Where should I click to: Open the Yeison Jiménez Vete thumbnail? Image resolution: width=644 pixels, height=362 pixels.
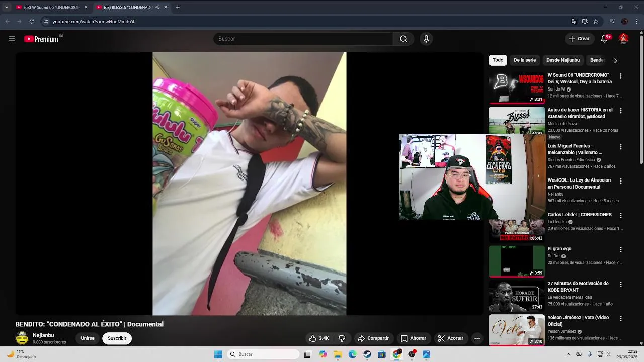(x=517, y=330)
